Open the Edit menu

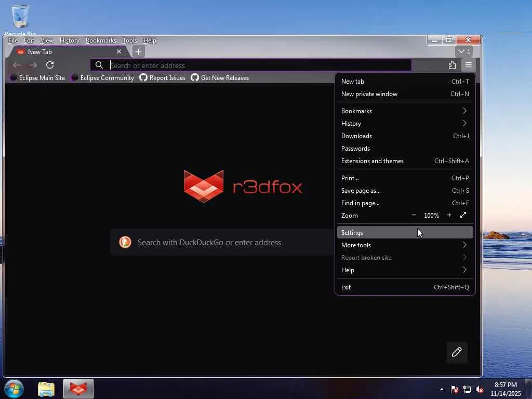(29, 41)
